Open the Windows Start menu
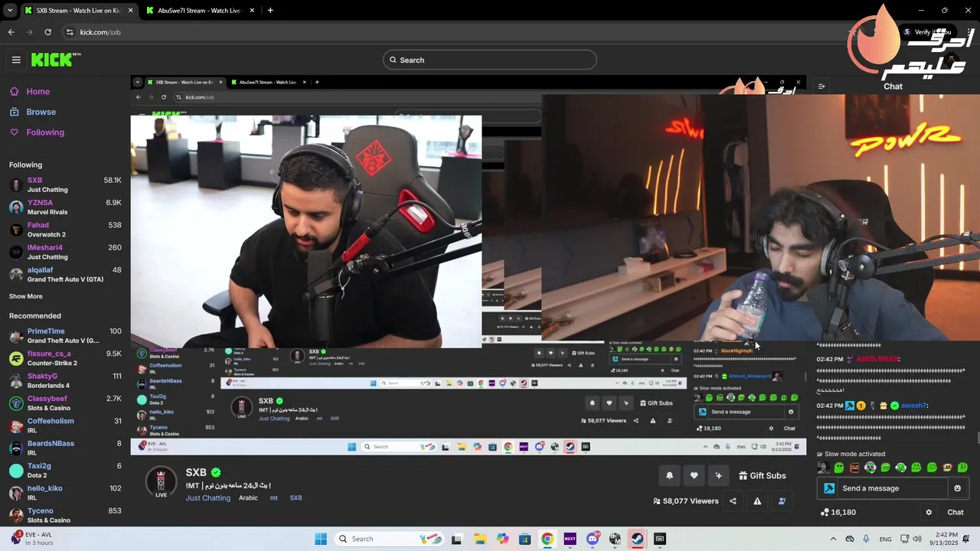 tap(321, 539)
